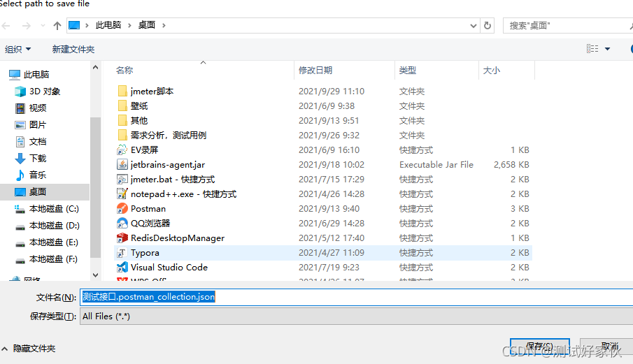This screenshot has width=633, height=364.
Task: Expand chevron after 桌面 breadcrumb
Action: tap(164, 25)
